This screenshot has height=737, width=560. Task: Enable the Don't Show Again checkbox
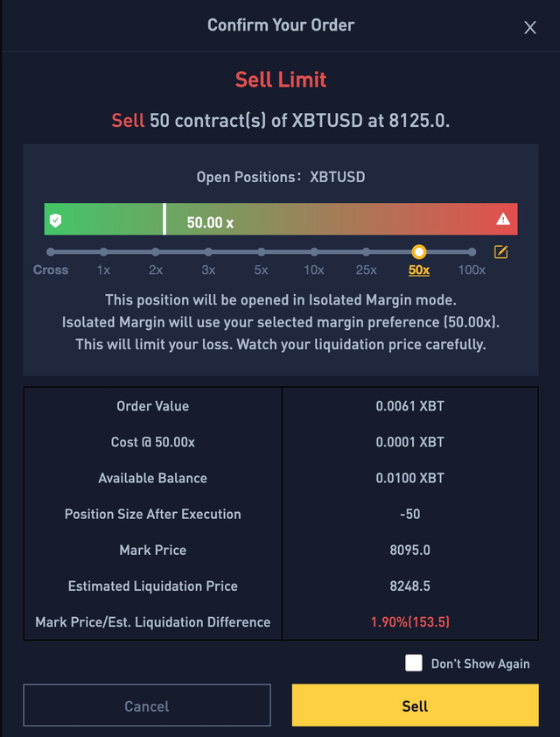[414, 663]
